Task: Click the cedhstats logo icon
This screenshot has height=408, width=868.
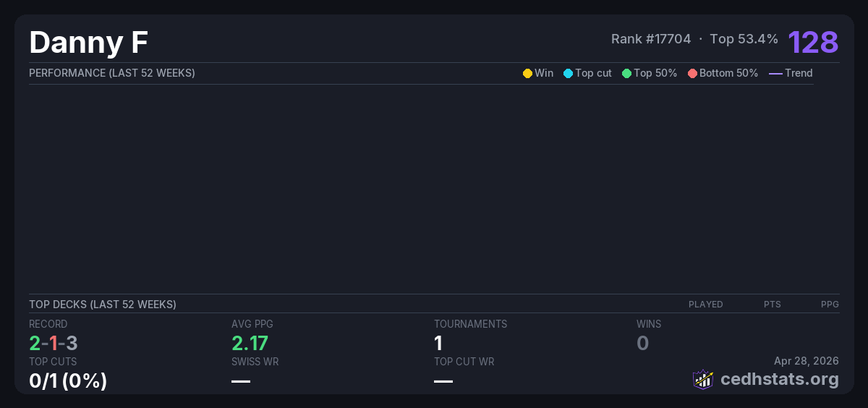Action: (x=702, y=379)
